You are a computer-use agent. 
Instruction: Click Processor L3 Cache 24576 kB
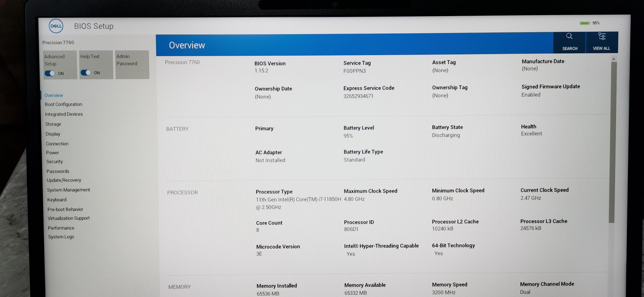(x=531, y=228)
